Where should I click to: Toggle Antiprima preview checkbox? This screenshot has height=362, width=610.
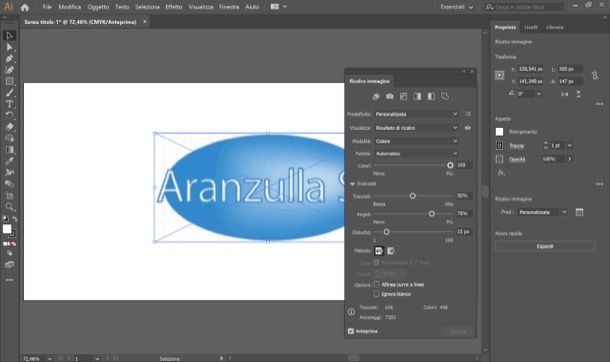tap(351, 331)
